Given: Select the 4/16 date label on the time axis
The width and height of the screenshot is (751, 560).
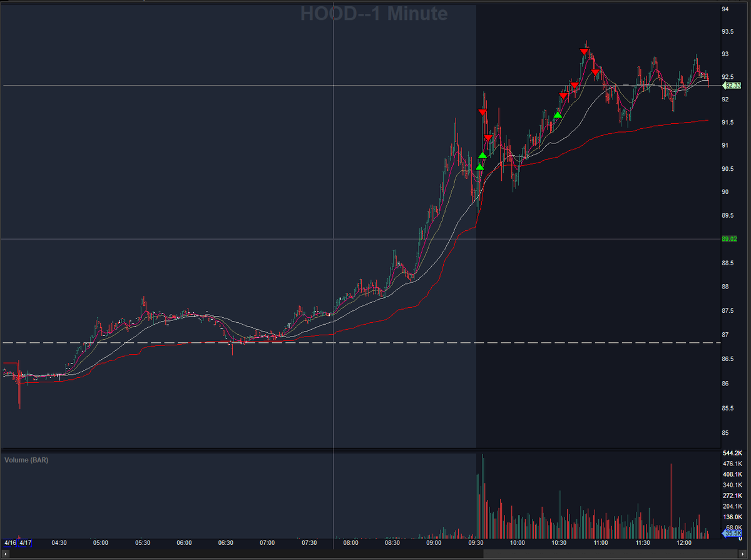Looking at the screenshot, I should 10,543.
